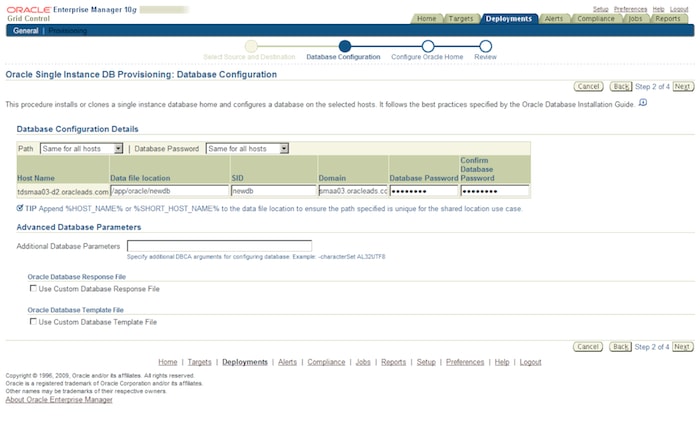Open the footer Compliance link
The width and height of the screenshot is (700, 422).
tap(326, 362)
